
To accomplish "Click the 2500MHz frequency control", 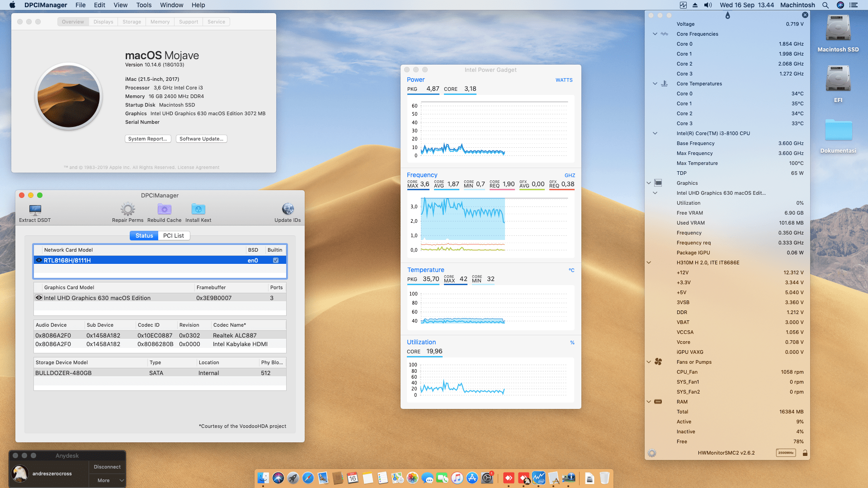I will coord(786,452).
